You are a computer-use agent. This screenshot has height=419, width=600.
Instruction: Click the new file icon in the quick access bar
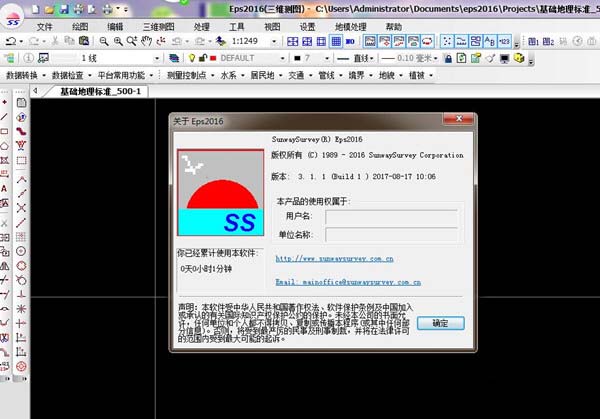click(x=35, y=9)
